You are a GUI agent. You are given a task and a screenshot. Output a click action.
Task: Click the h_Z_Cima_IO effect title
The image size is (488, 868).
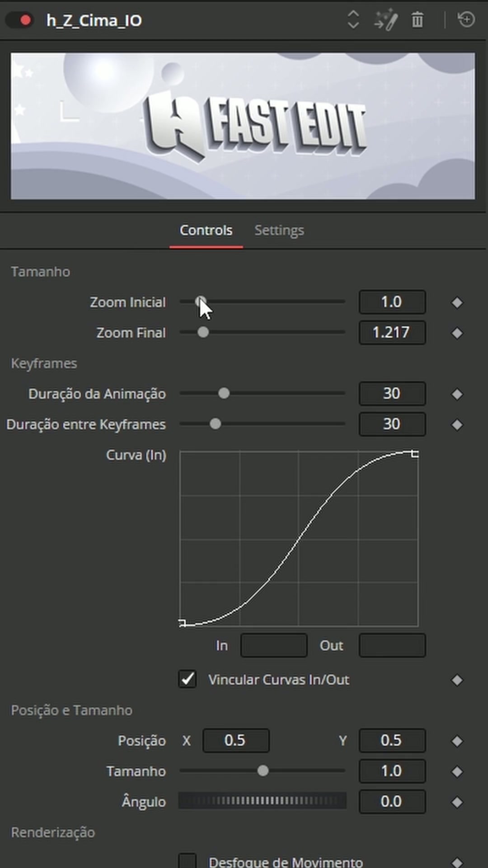[94, 21]
